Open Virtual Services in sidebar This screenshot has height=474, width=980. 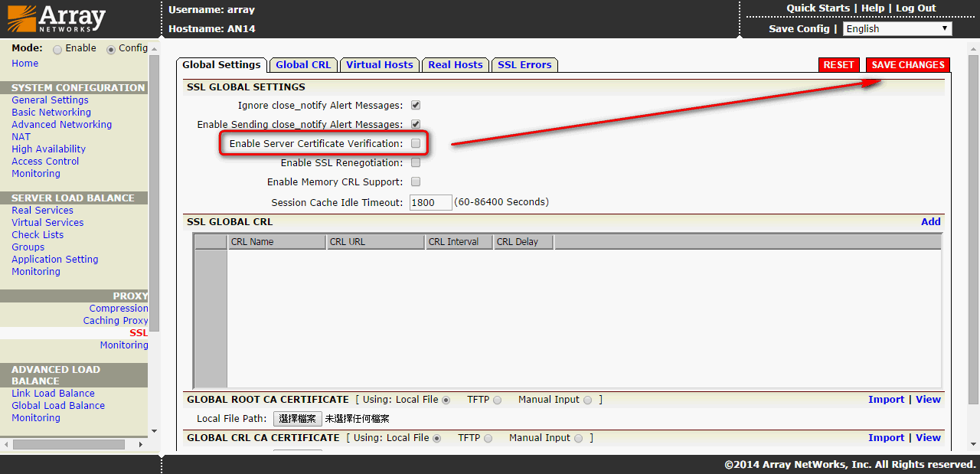(47, 223)
